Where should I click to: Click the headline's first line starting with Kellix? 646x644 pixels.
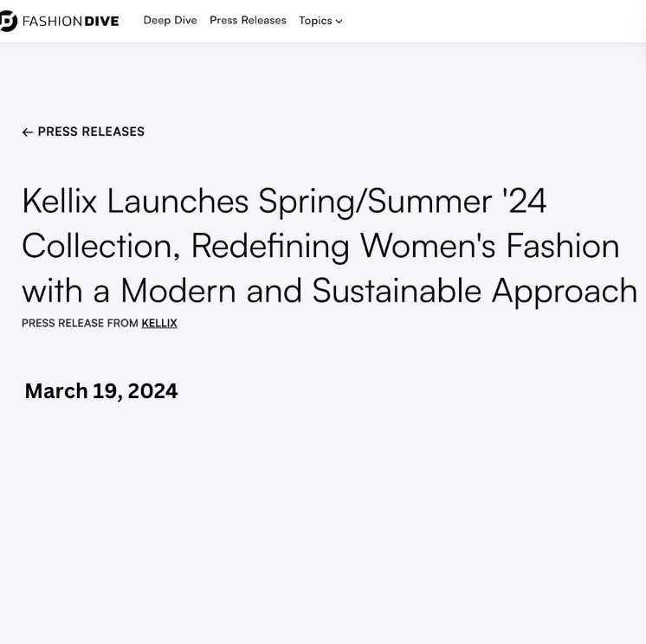tap(283, 201)
